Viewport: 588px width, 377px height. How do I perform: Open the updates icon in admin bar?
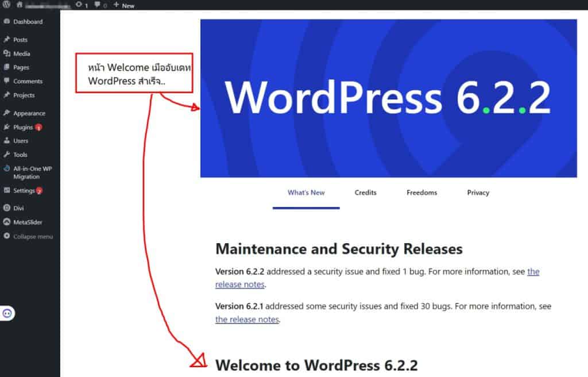pos(79,5)
